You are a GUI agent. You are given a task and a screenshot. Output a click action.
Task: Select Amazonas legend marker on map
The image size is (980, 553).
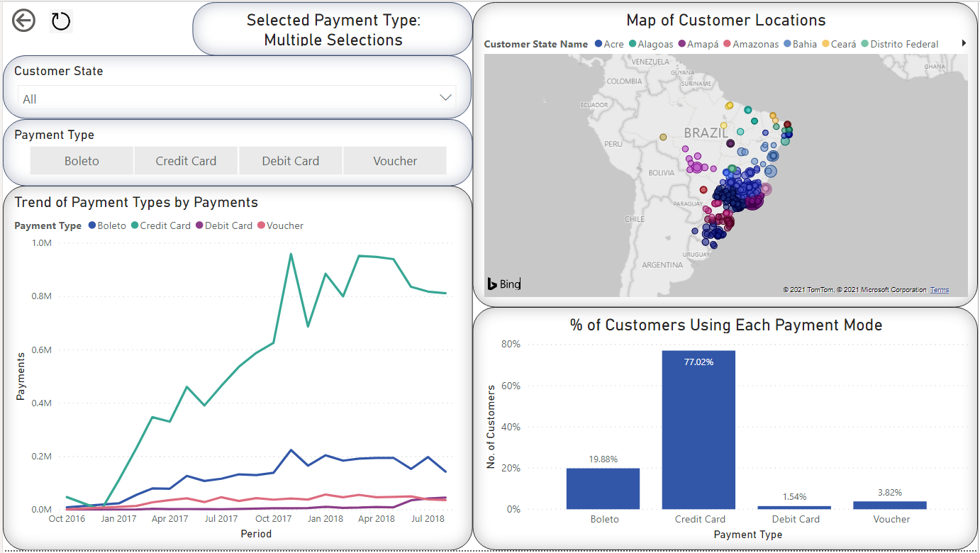click(727, 44)
